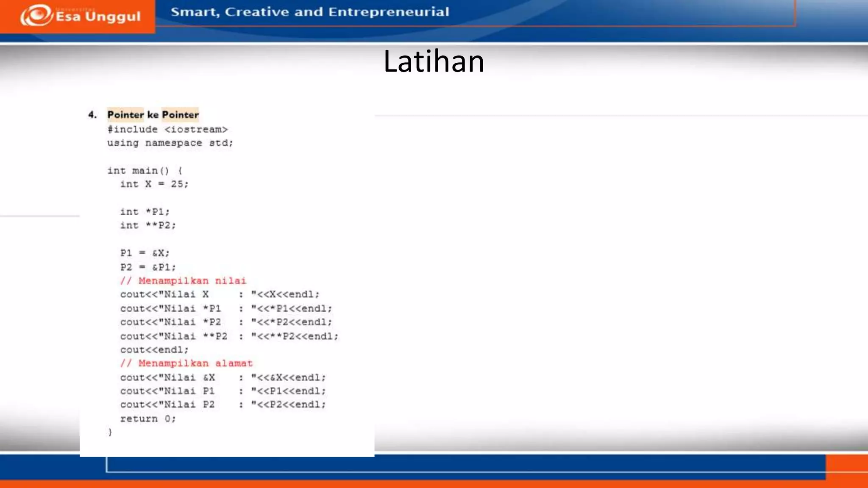This screenshot has height=488, width=868.
Task: Click the Nilai &X cout statement
Action: (x=223, y=377)
